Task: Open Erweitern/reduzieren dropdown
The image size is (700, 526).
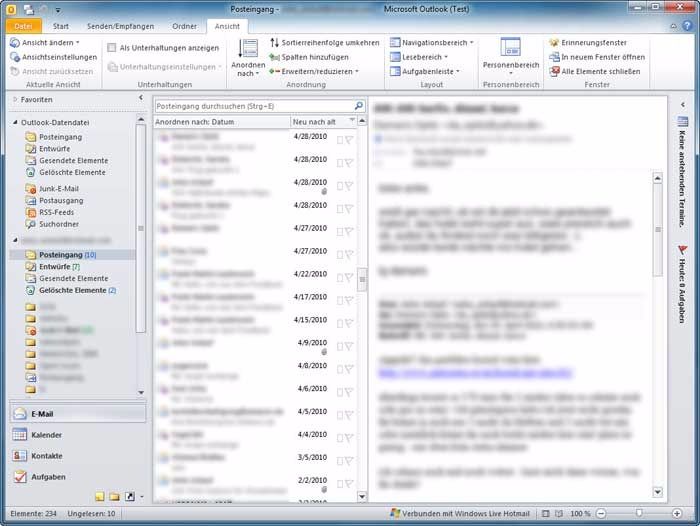Action: [x=314, y=71]
